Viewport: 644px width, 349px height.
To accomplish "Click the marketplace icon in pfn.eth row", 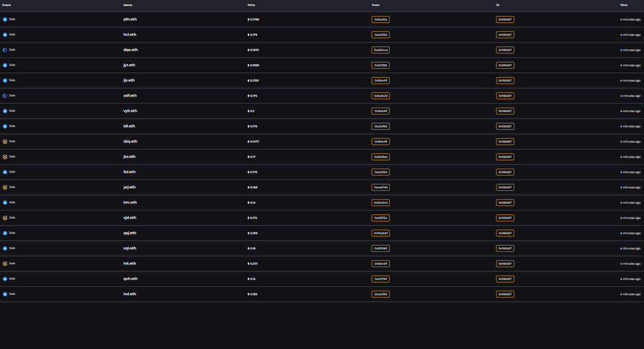I will click(x=5, y=19).
